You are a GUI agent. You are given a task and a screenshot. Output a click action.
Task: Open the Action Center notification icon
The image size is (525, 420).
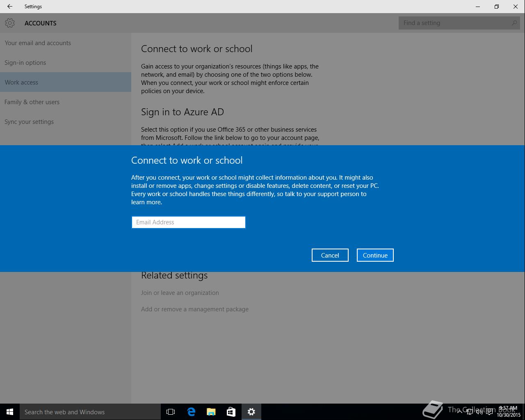489,412
